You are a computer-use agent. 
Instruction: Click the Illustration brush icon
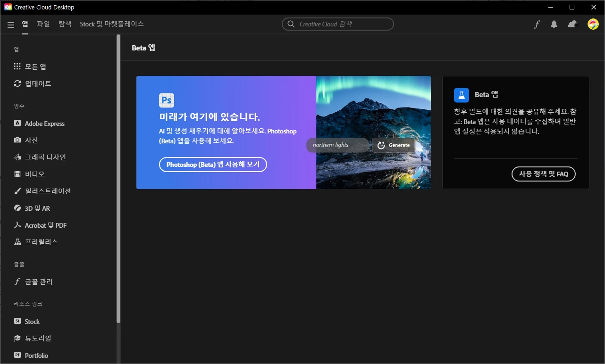point(17,191)
